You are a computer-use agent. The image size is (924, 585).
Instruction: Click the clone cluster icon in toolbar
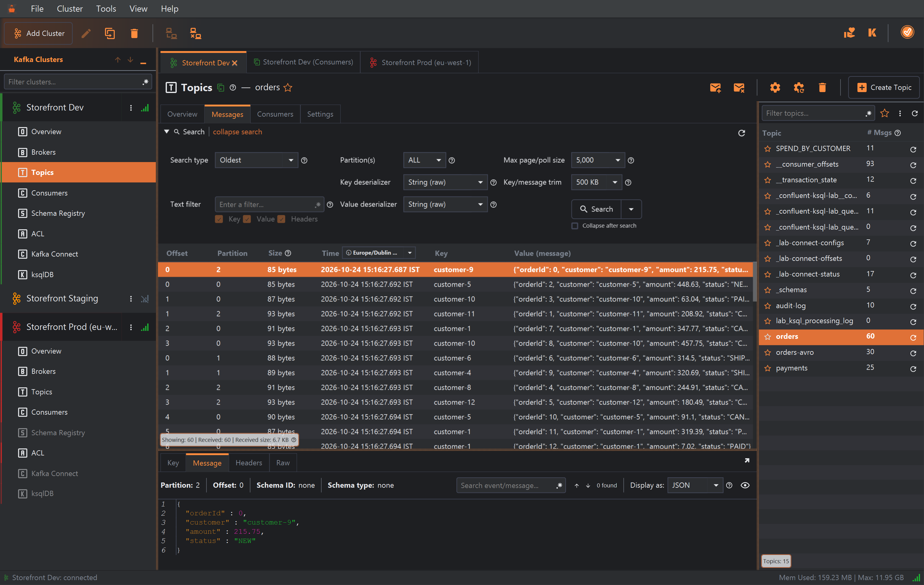(110, 33)
